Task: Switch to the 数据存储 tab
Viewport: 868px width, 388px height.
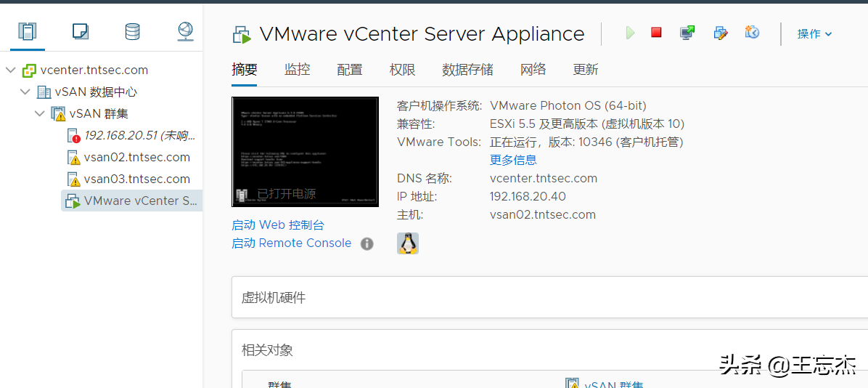Action: point(468,70)
